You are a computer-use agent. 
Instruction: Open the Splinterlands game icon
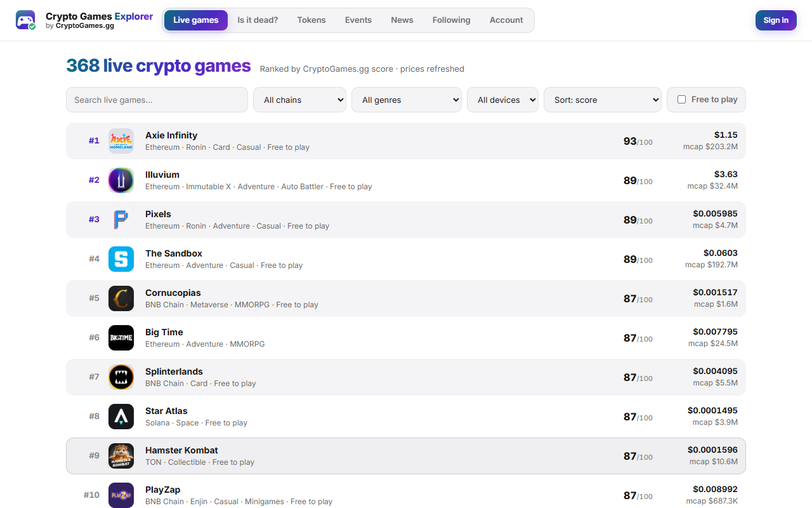tap(121, 377)
